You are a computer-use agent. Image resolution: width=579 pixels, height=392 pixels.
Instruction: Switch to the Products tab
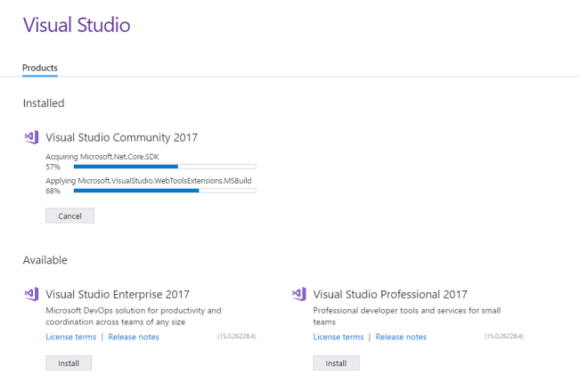pyautogui.click(x=40, y=68)
